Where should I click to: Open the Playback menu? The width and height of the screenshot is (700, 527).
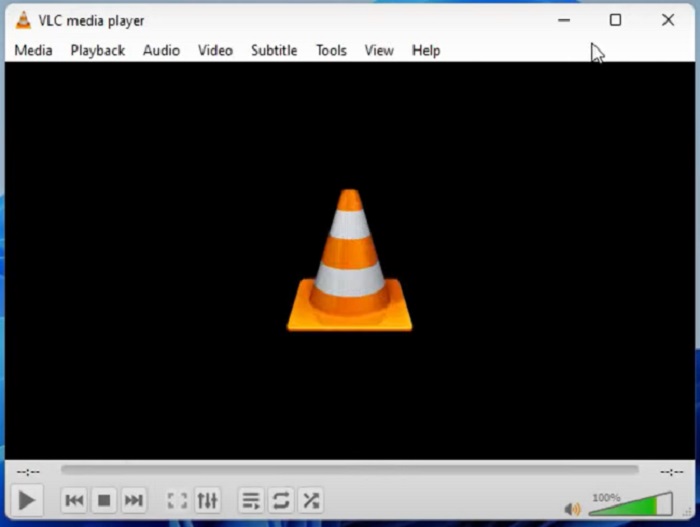point(98,50)
